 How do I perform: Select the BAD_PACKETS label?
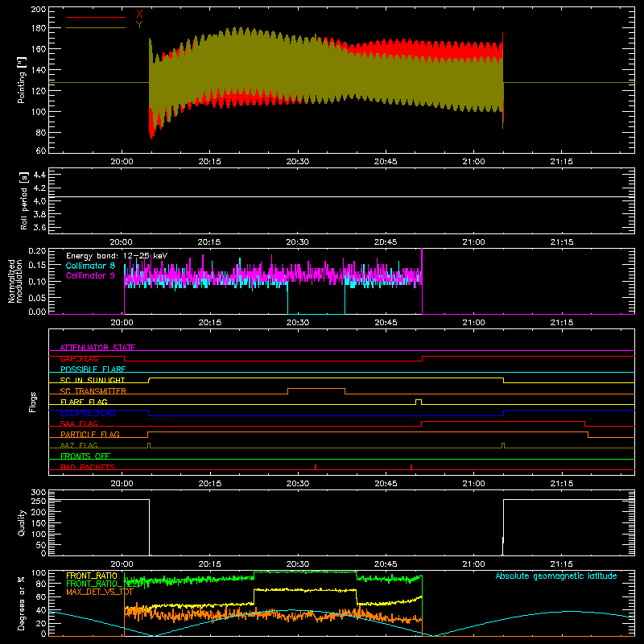pyautogui.click(x=88, y=467)
